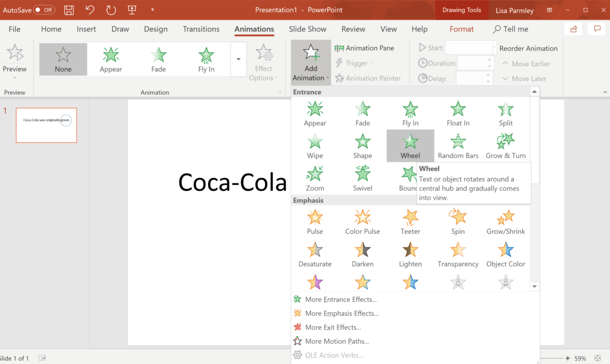Click the Save icon in title bar
610x364 pixels.
[69, 10]
